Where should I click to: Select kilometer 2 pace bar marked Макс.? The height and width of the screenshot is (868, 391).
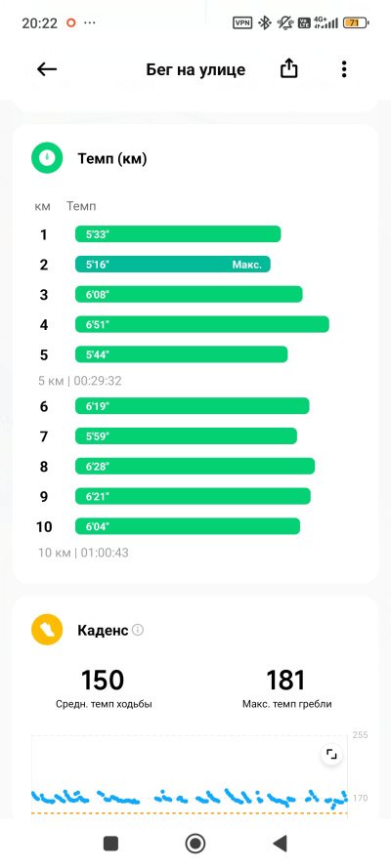click(173, 265)
